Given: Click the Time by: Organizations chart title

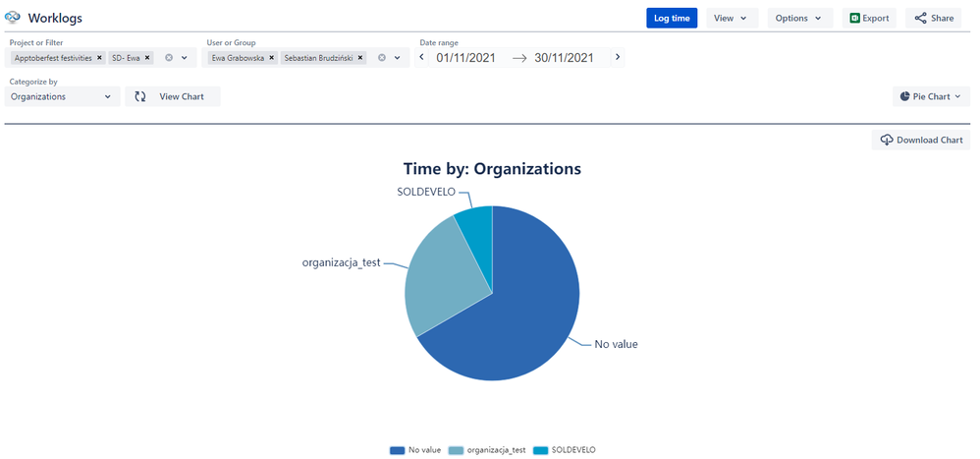Looking at the screenshot, I should point(493,169).
